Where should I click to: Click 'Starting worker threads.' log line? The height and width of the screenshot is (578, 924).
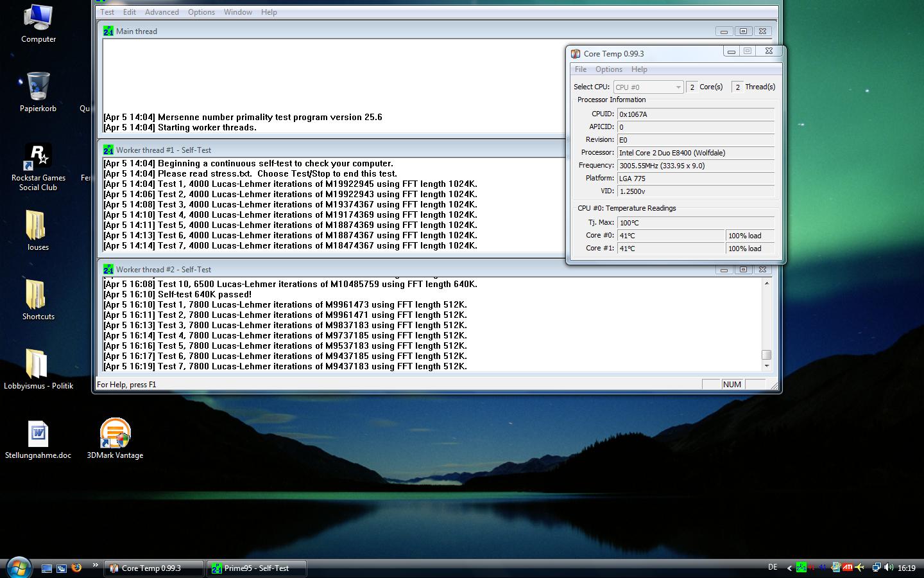point(180,128)
